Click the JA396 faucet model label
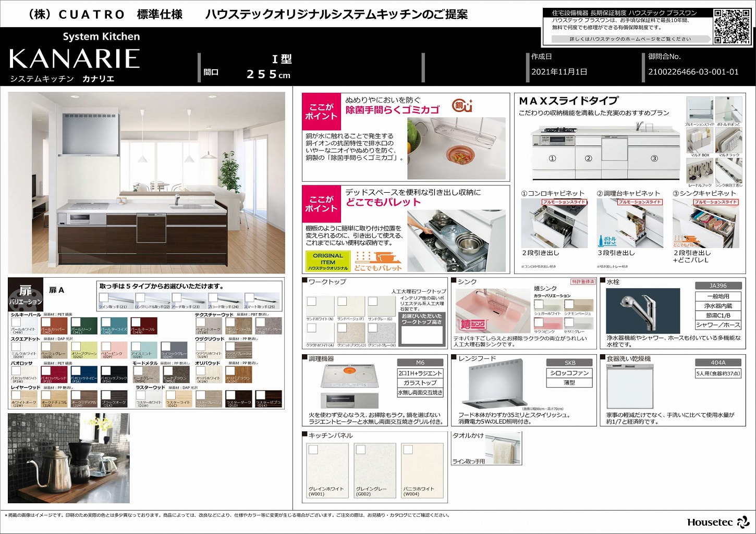This screenshot has width=756, height=534. tap(718, 285)
